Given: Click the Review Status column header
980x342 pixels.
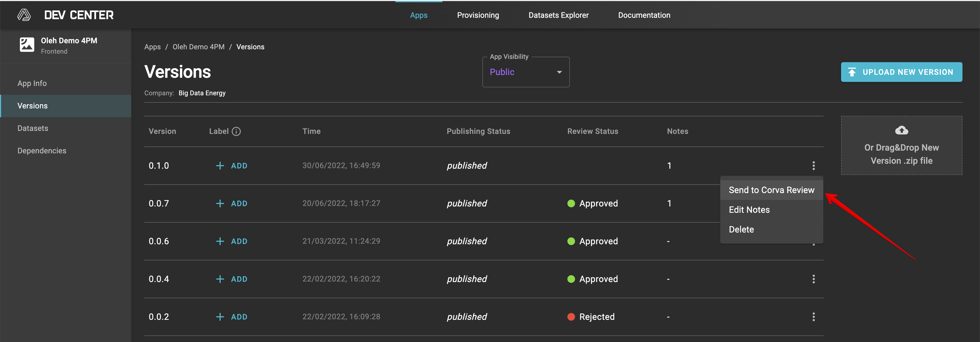Looking at the screenshot, I should (593, 131).
